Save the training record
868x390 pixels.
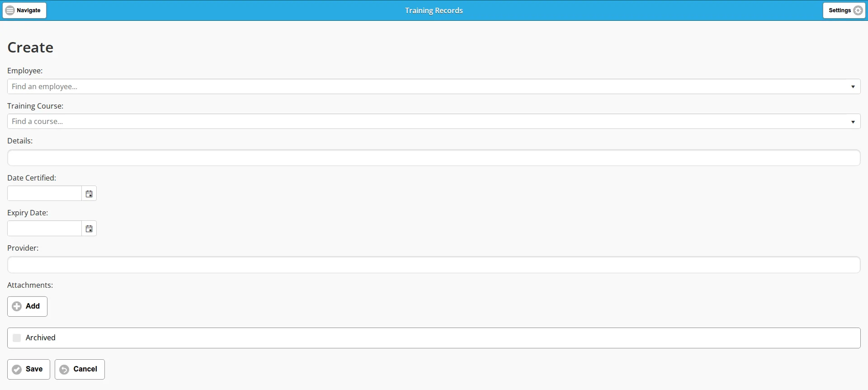coord(28,369)
